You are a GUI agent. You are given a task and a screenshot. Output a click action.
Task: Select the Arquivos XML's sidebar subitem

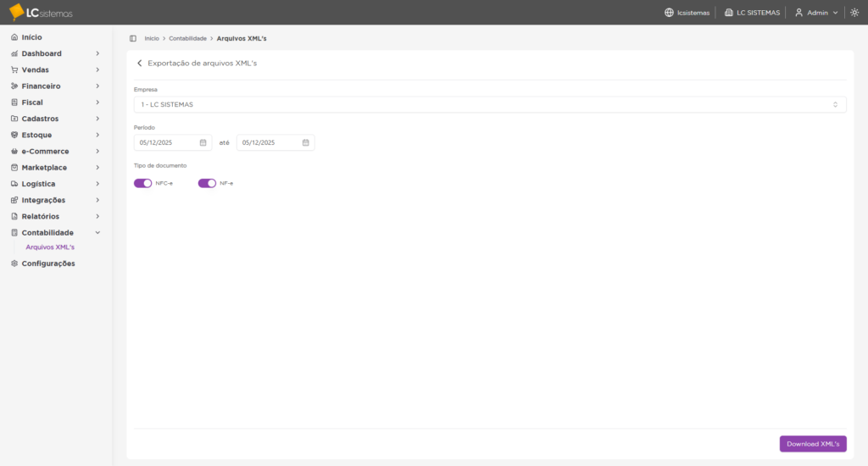[x=50, y=247]
